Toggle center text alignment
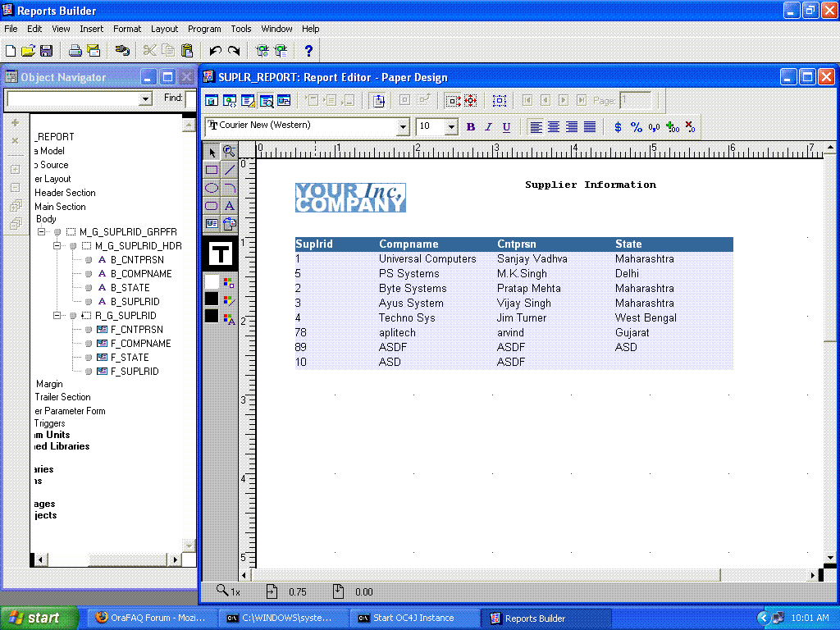The image size is (840, 630). click(554, 127)
